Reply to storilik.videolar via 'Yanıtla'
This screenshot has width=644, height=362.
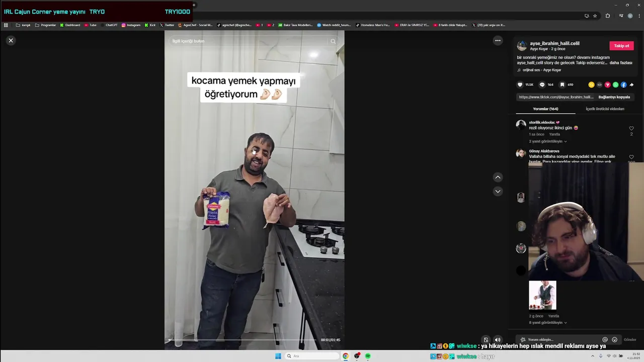click(554, 134)
